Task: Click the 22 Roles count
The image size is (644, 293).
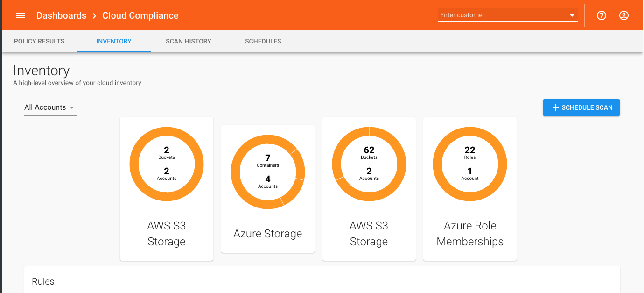Action: (470, 153)
